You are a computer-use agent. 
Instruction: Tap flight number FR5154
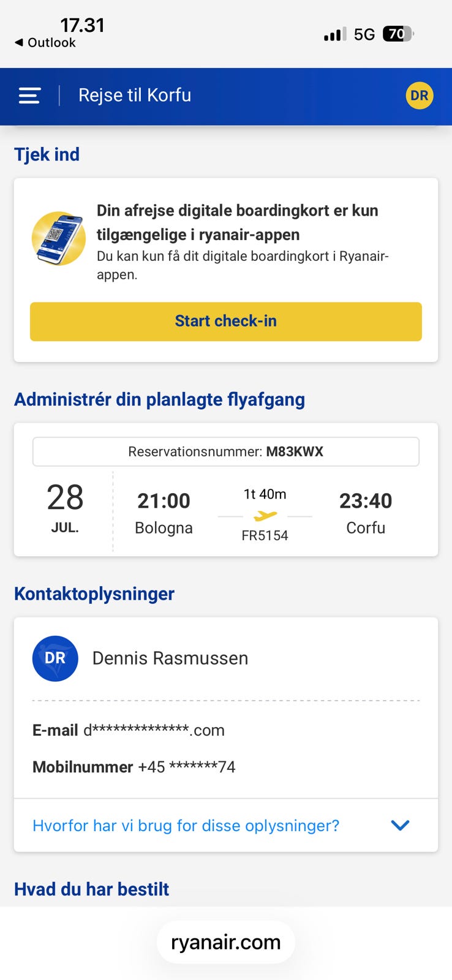[265, 535]
